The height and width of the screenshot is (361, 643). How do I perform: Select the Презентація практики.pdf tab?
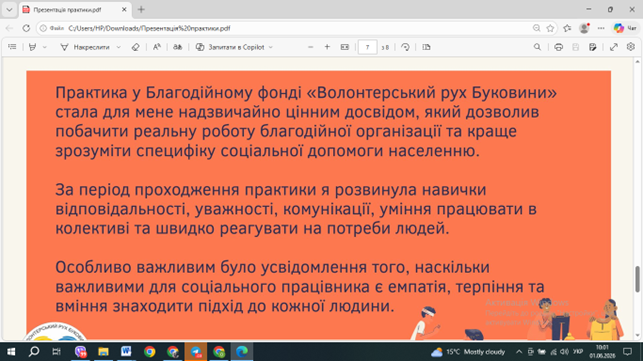point(68,9)
